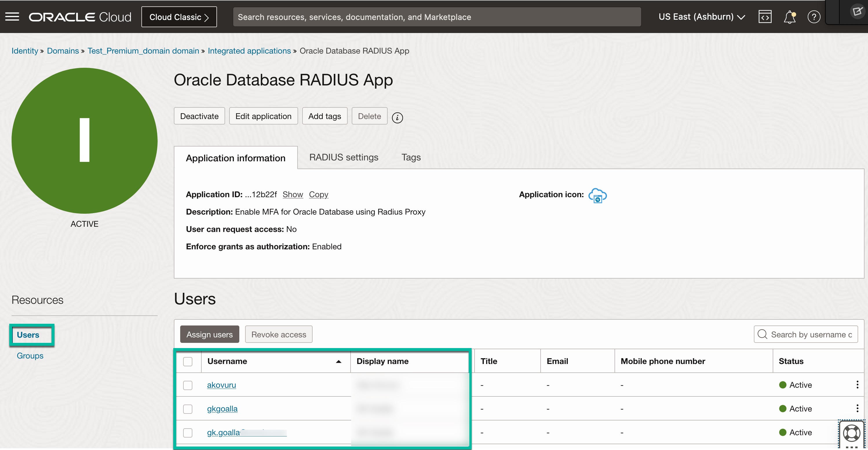The height and width of the screenshot is (450, 868).
Task: Toggle the select-all users checkbox
Action: tap(188, 361)
